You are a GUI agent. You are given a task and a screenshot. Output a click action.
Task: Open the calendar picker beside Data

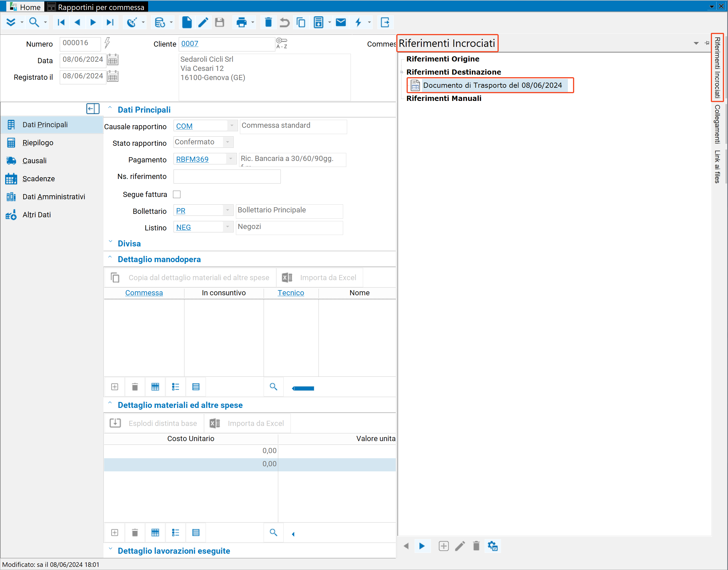click(113, 60)
